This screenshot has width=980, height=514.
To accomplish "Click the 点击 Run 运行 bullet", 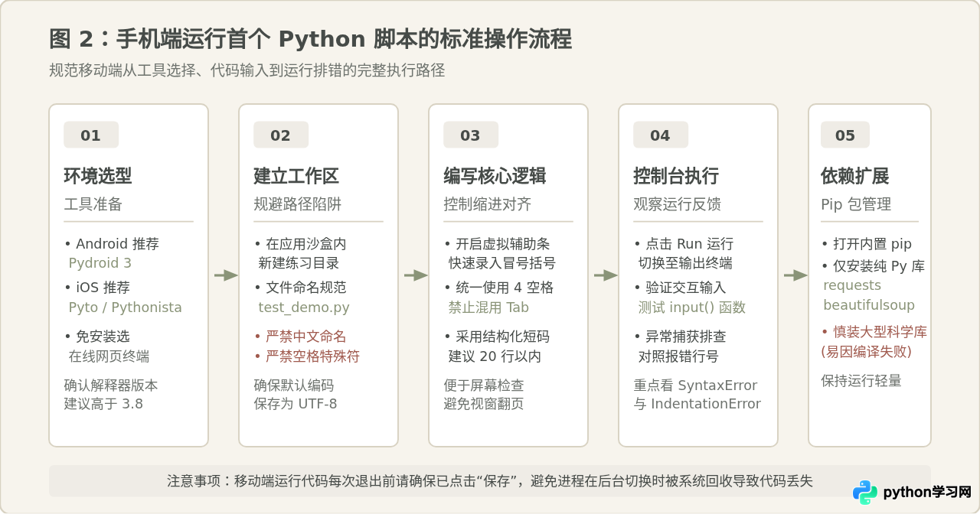I will click(x=684, y=244).
